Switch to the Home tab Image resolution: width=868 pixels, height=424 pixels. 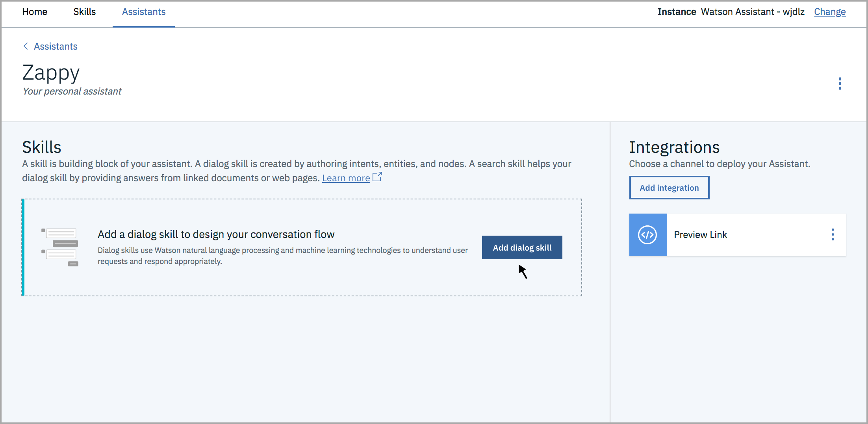click(x=35, y=12)
